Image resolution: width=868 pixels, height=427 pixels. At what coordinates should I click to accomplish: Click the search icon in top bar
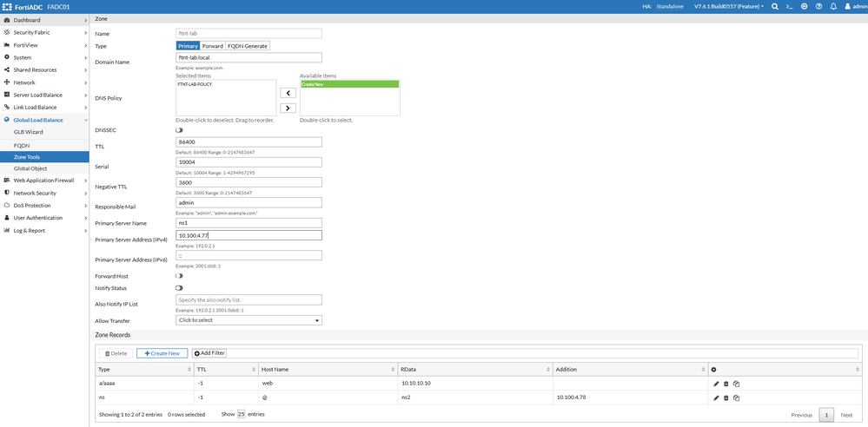pyautogui.click(x=775, y=7)
